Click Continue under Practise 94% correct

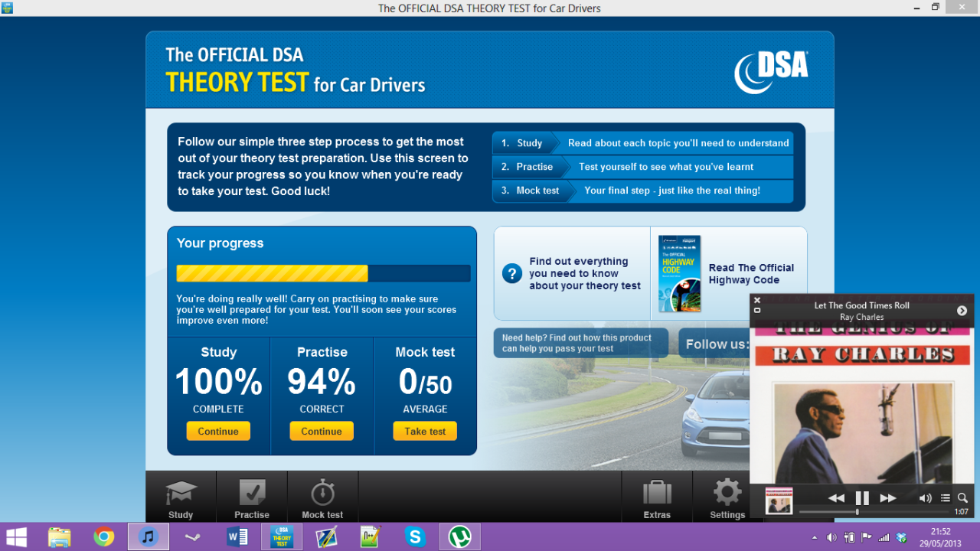coord(322,431)
